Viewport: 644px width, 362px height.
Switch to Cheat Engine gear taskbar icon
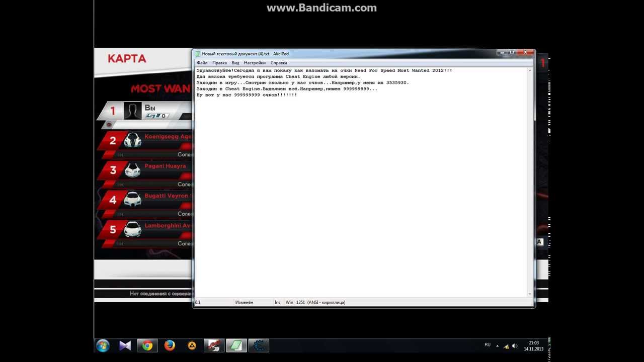(x=259, y=345)
